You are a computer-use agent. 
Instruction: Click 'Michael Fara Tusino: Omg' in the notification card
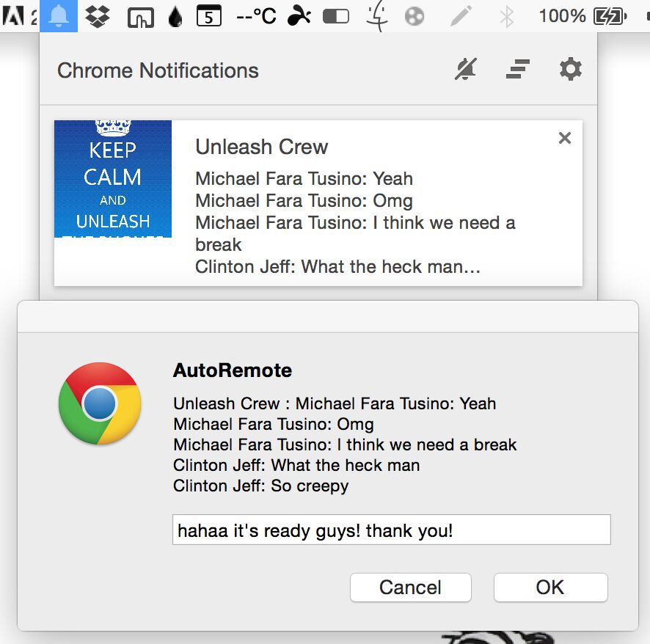pyautogui.click(x=304, y=200)
